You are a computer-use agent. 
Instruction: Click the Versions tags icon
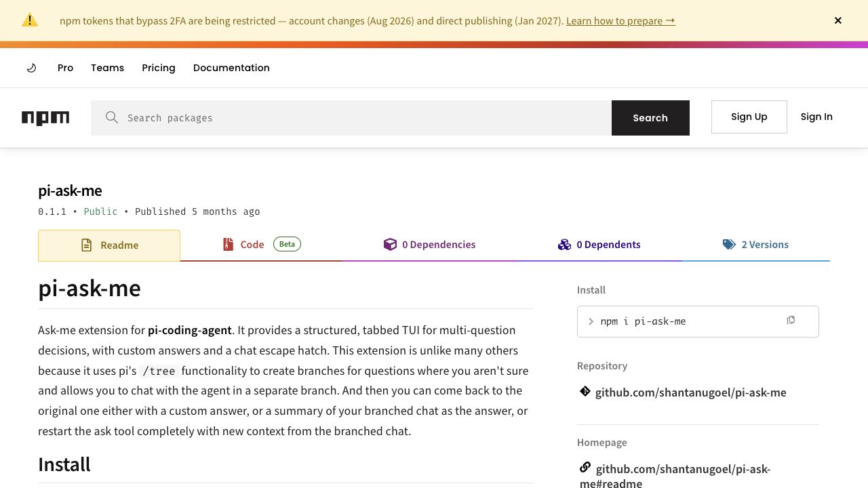click(x=729, y=245)
